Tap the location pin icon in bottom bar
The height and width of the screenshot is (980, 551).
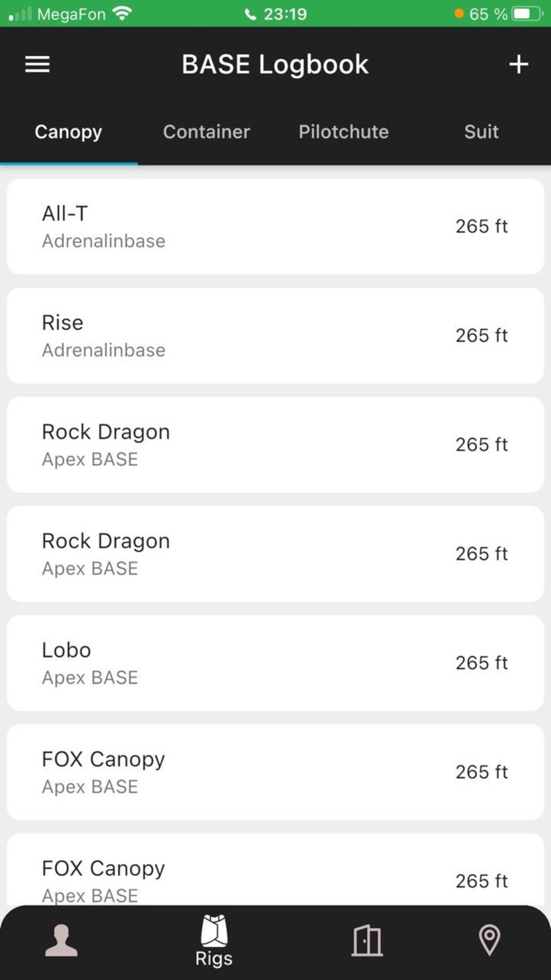490,940
